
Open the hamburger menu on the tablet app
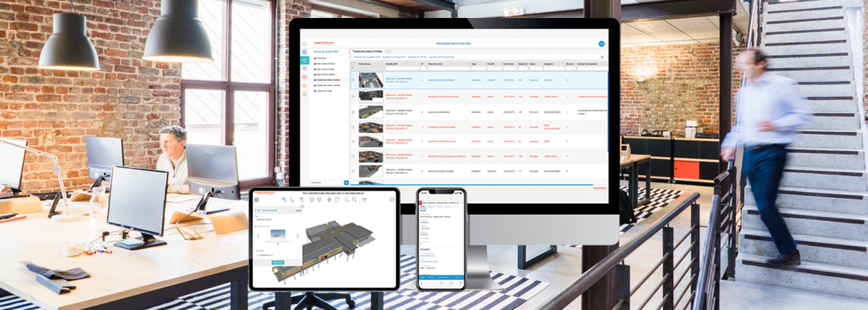click(x=257, y=200)
